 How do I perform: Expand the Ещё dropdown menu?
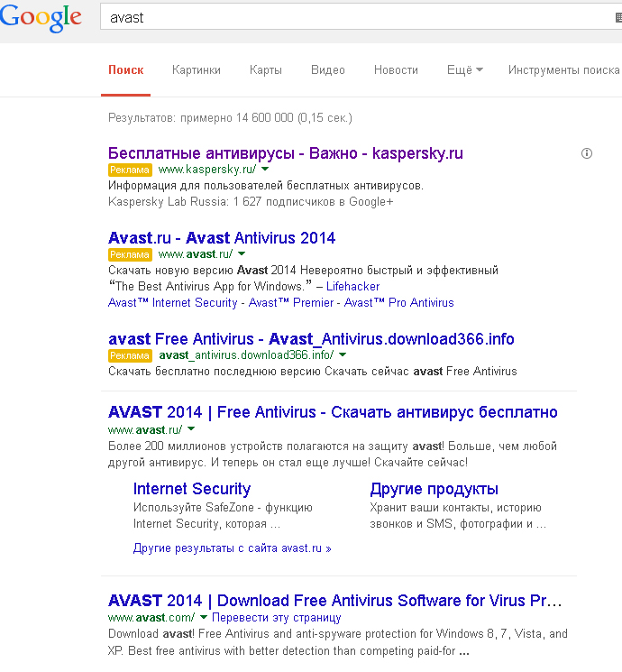464,69
